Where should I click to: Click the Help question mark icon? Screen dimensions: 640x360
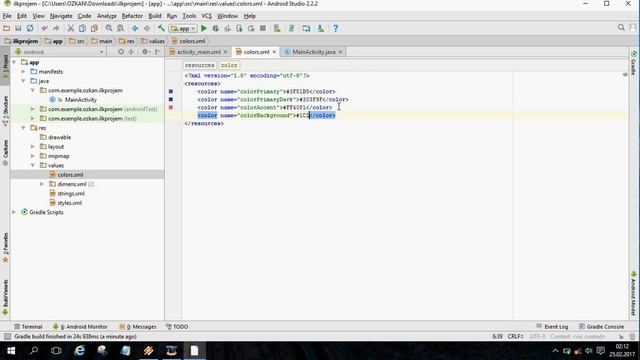point(336,28)
